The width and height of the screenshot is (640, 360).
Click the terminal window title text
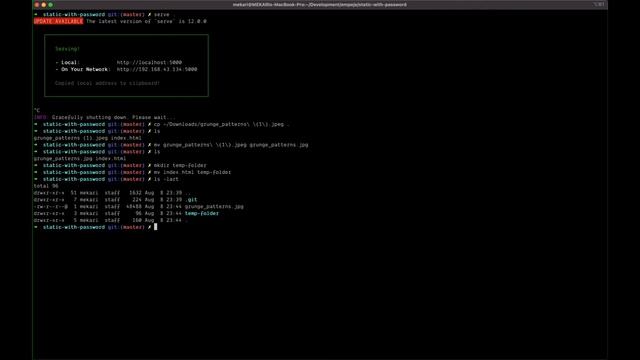click(320, 5)
